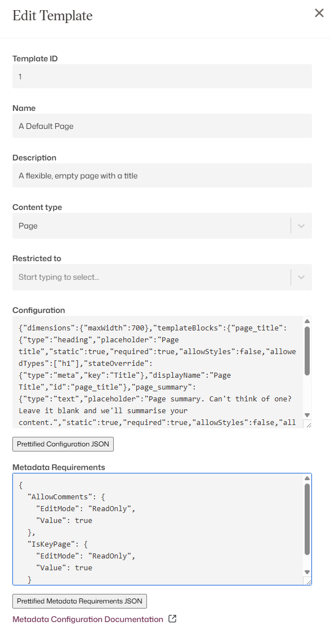The image size is (330, 644).
Task: Click the Template ID input field
Action: point(162,77)
